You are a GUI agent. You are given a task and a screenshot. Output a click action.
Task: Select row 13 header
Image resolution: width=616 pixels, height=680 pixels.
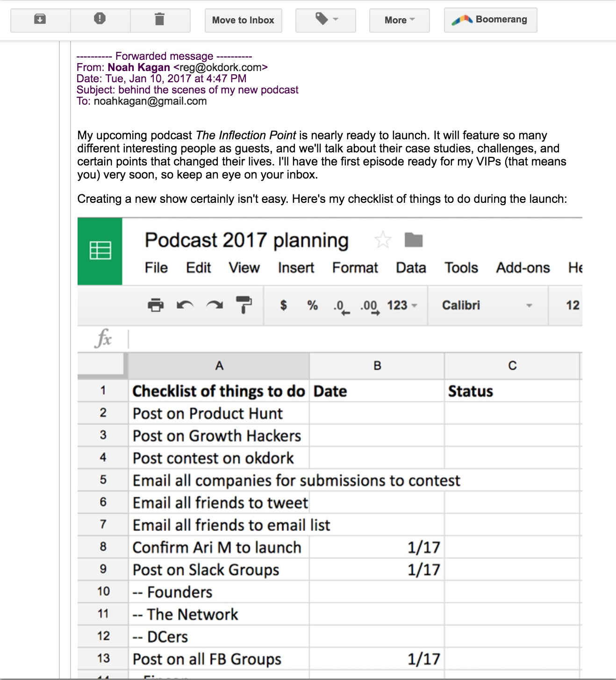click(x=103, y=659)
